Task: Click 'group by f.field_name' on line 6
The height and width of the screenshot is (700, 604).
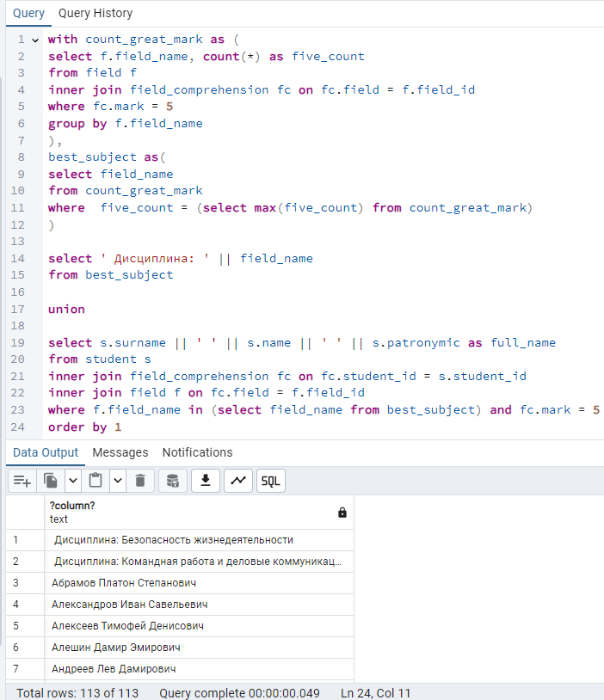Action: (x=126, y=124)
